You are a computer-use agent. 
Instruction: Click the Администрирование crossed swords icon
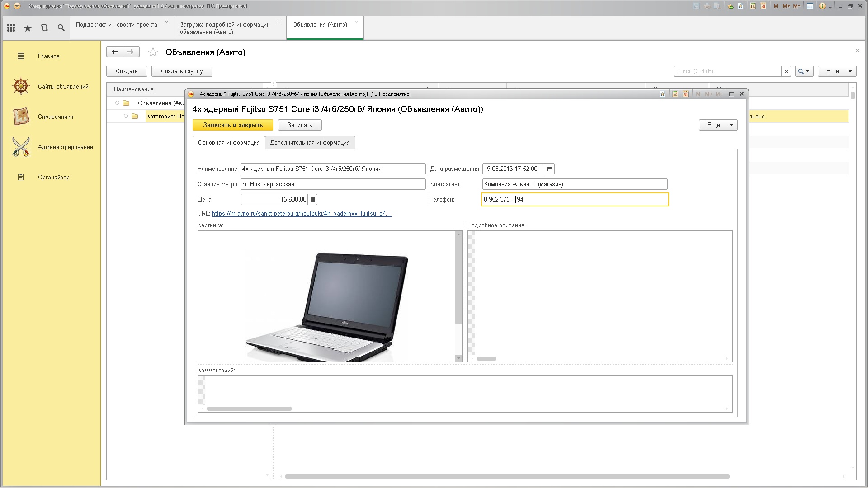[x=21, y=147]
